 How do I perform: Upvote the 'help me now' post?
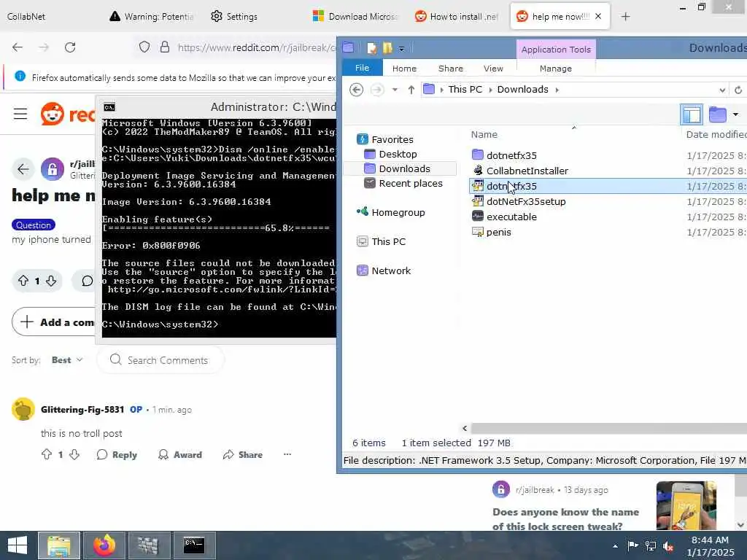[23, 281]
